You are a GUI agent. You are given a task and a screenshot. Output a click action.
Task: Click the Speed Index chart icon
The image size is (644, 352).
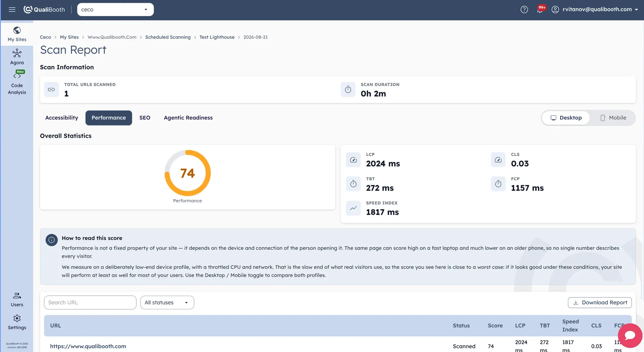point(353,208)
